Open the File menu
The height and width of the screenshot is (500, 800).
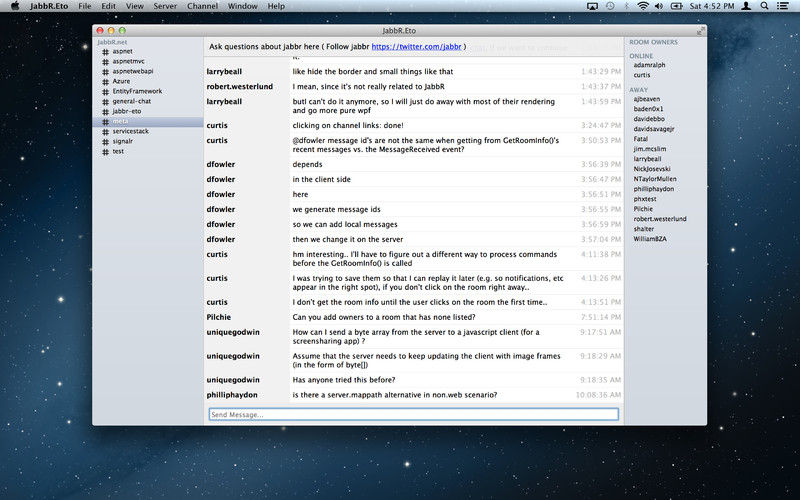[85, 6]
